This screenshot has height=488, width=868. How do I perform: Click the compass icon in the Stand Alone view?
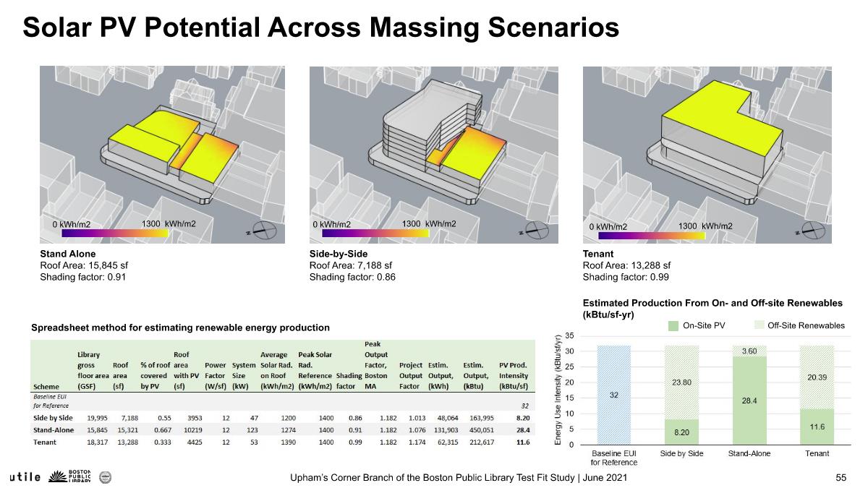264,230
